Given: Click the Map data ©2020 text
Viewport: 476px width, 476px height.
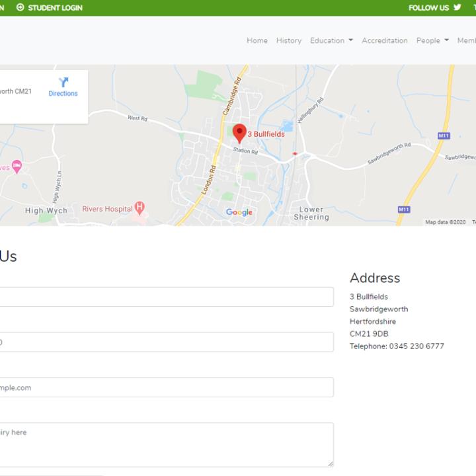Looking at the screenshot, I should click(445, 222).
